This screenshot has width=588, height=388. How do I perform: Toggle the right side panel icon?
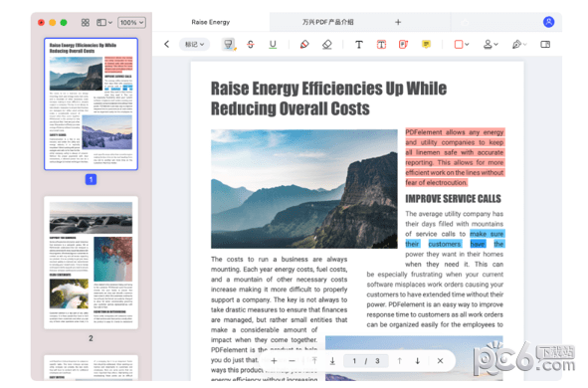(x=545, y=44)
